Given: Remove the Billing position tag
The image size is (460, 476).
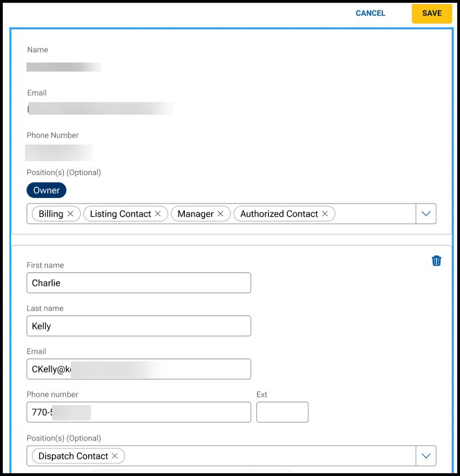Looking at the screenshot, I should click(70, 214).
